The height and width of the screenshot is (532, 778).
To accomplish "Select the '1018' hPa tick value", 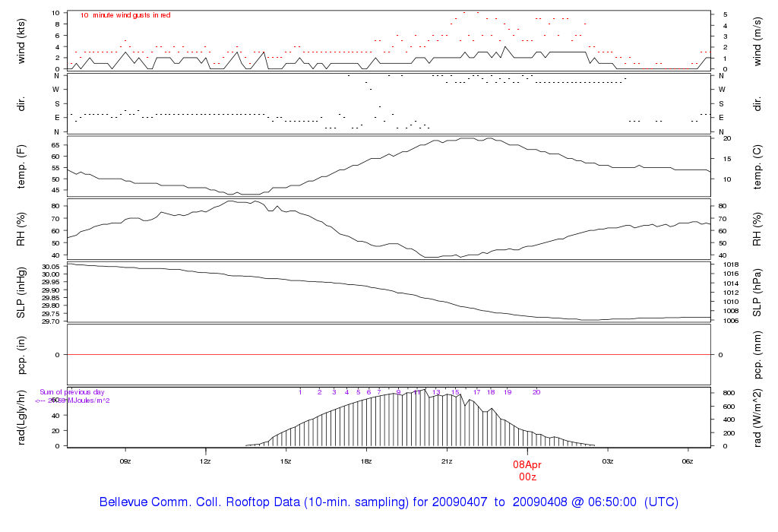I will (x=731, y=264).
